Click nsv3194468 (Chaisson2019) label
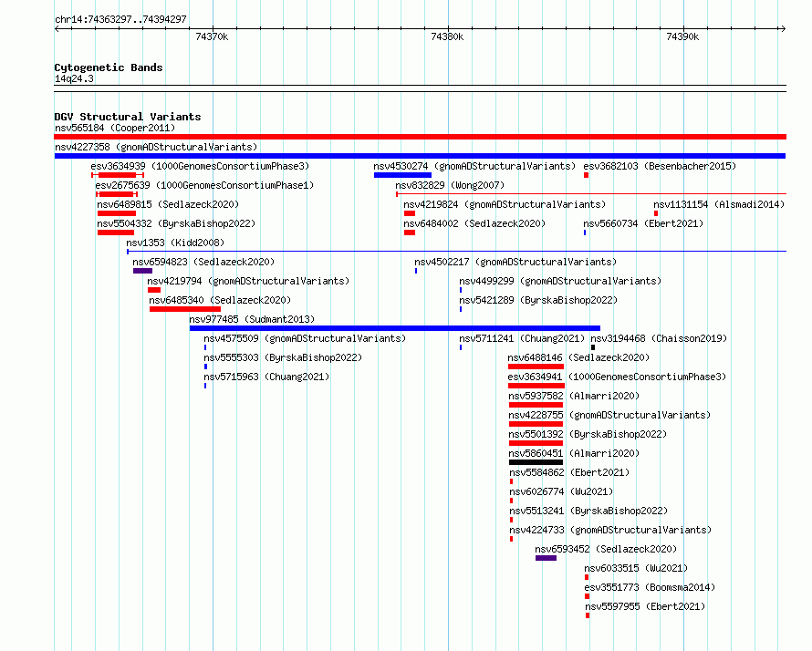This screenshot has height=651, width=812. click(660, 338)
